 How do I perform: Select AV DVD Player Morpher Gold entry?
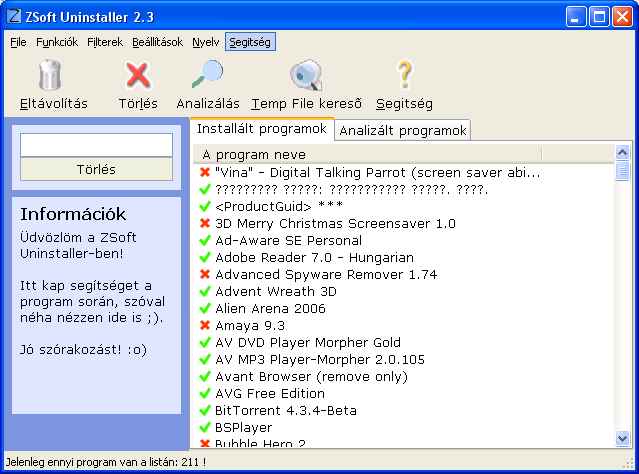point(308,342)
